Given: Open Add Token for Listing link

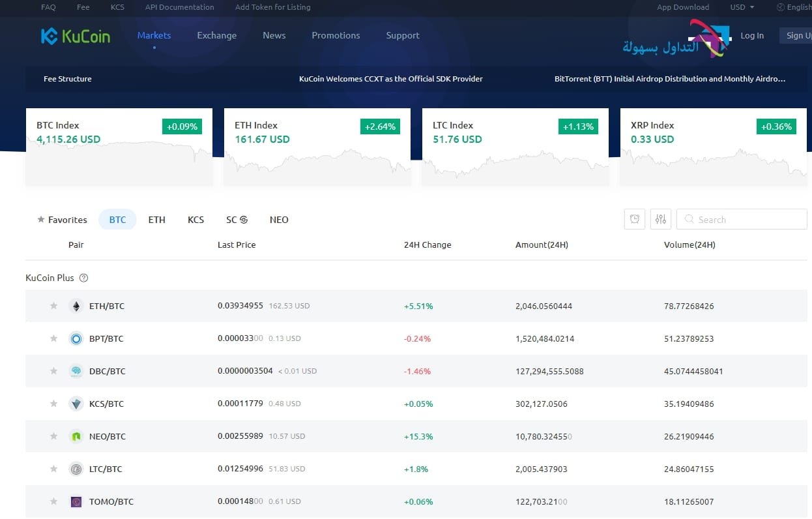Looking at the screenshot, I should coord(272,7).
